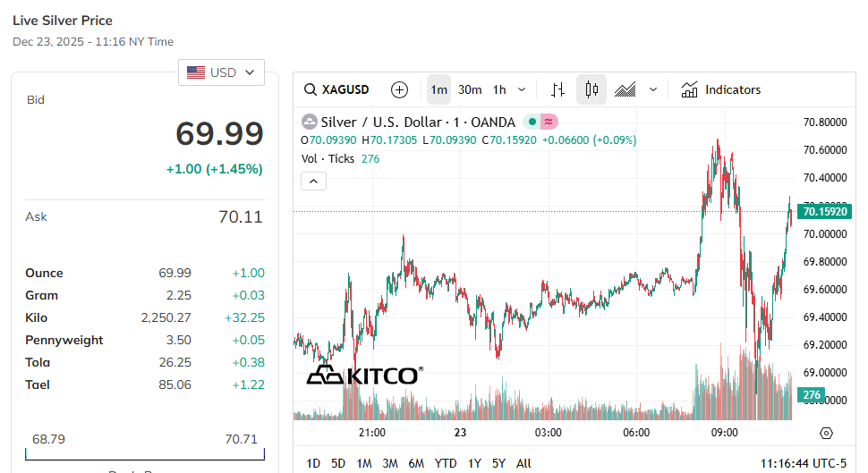
Task: Click the 70.15920 current price label
Action: [x=825, y=212]
